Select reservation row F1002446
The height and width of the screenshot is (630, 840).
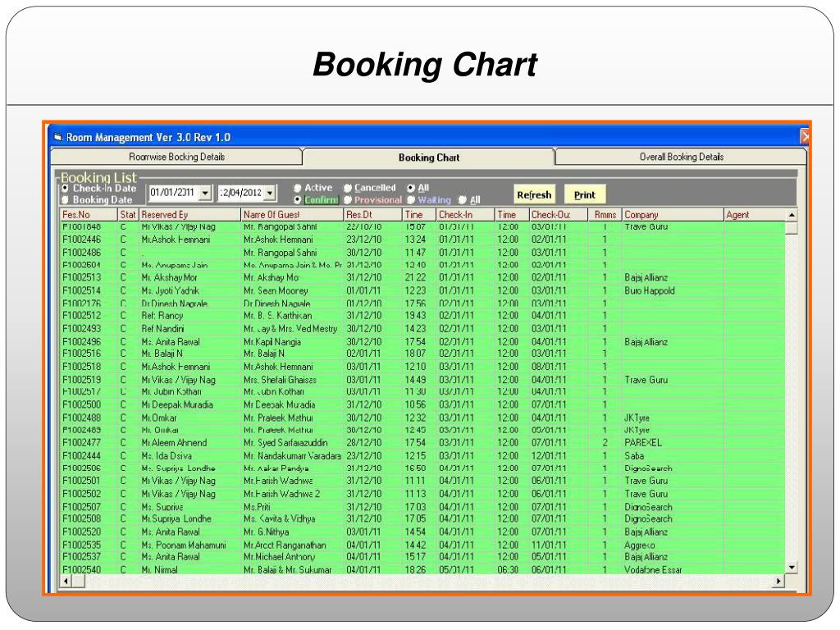(422, 240)
